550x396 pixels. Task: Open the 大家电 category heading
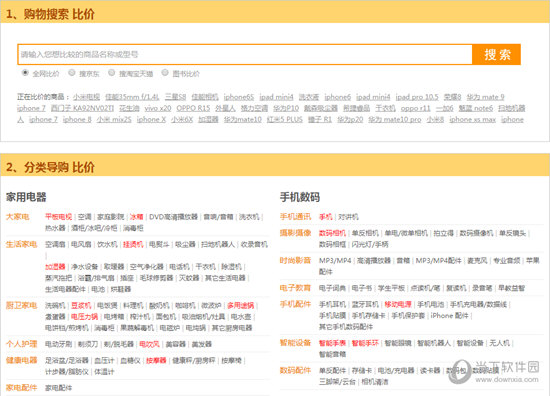pyautogui.click(x=17, y=216)
